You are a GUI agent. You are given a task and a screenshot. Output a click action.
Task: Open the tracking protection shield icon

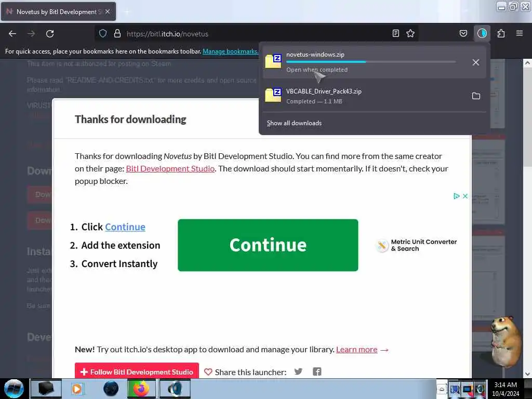tap(103, 33)
